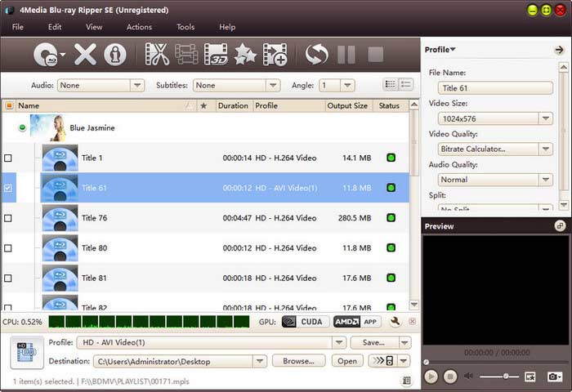The image size is (572, 392).
Task: Start conversion with the circular arrows icon
Action: (x=316, y=55)
